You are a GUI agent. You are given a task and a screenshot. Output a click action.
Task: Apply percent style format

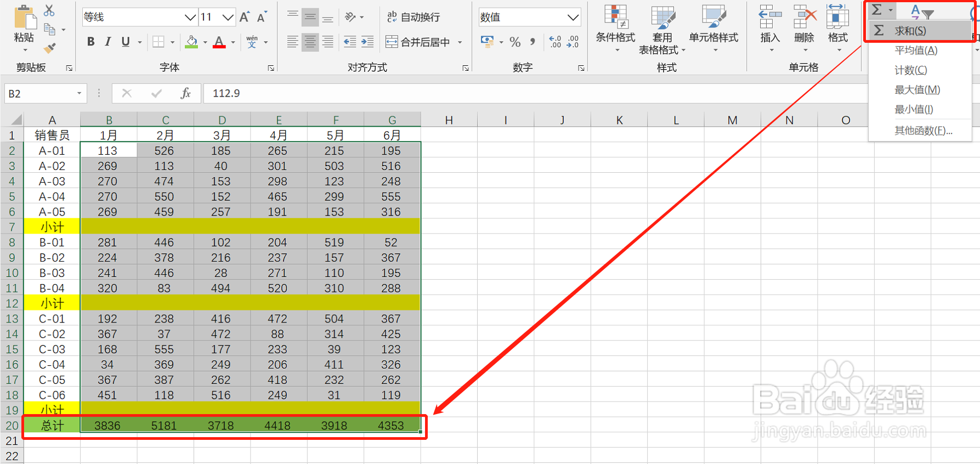click(x=515, y=42)
